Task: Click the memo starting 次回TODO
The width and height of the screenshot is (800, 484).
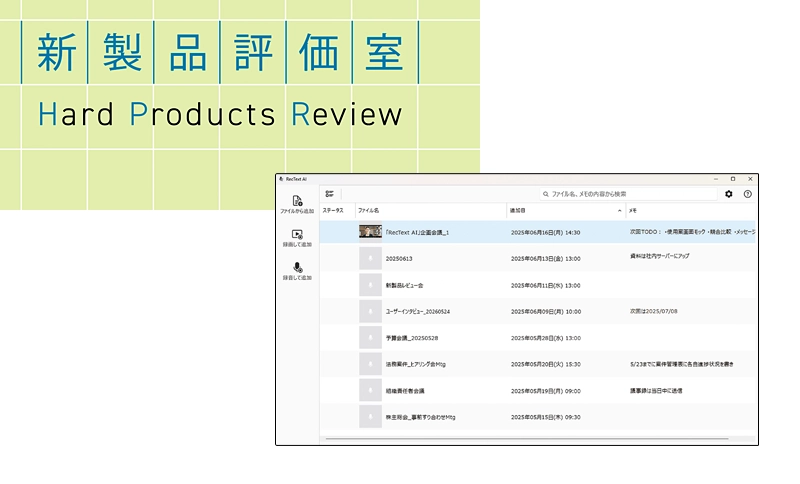Action: (692, 232)
